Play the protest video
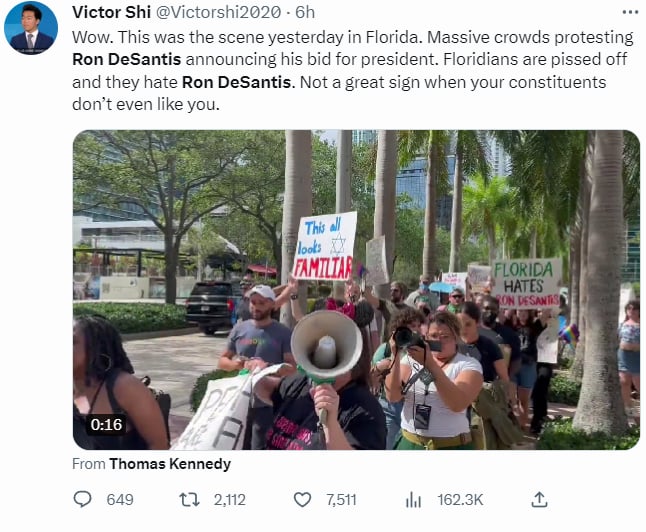 point(356,290)
